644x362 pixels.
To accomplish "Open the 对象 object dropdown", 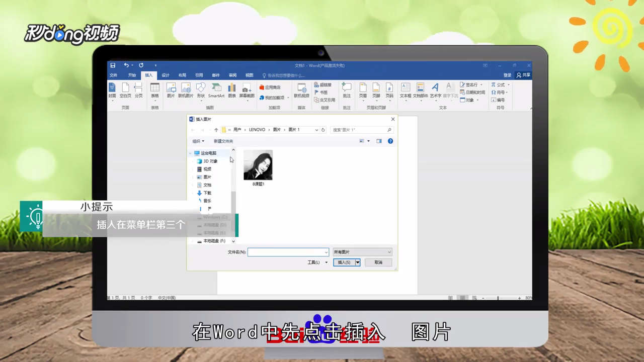I will [x=469, y=100].
